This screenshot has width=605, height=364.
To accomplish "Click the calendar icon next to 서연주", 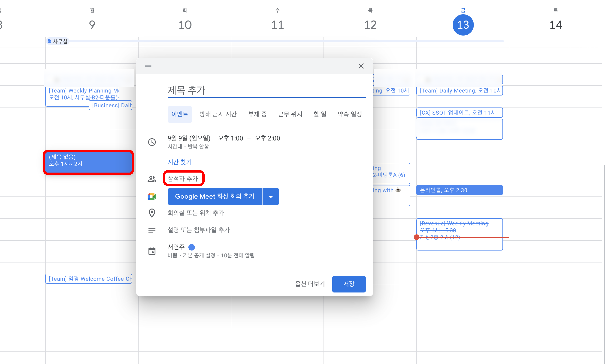I will [x=152, y=251].
